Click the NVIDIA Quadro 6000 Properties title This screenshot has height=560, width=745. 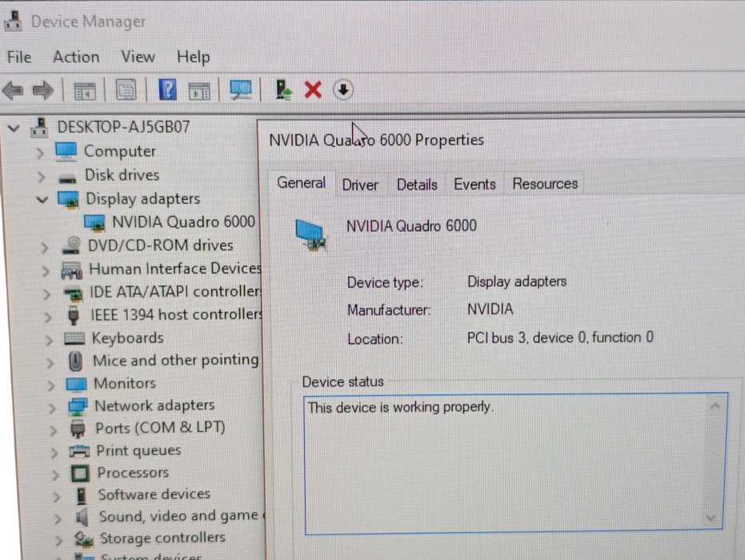point(376,140)
